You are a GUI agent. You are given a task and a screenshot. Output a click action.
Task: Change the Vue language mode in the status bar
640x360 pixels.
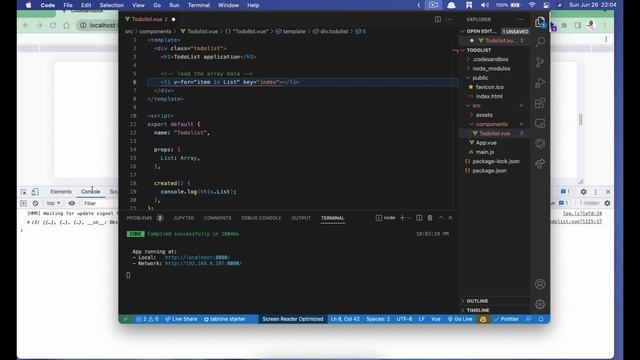pyautogui.click(x=436, y=319)
